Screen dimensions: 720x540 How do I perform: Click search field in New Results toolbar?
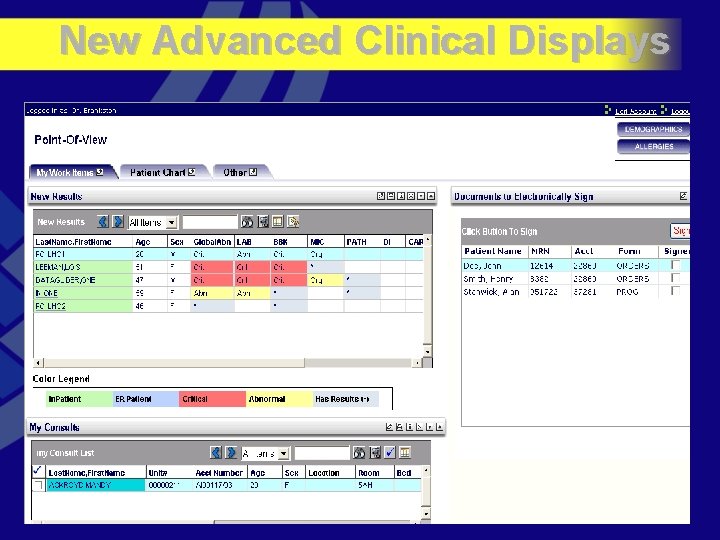210,223
